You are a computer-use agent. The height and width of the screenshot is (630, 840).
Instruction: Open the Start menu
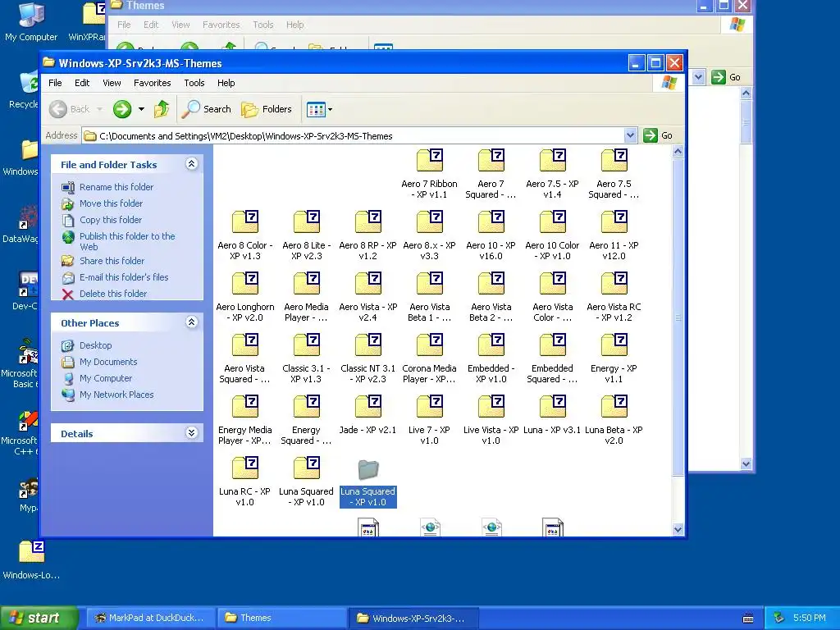(x=39, y=618)
